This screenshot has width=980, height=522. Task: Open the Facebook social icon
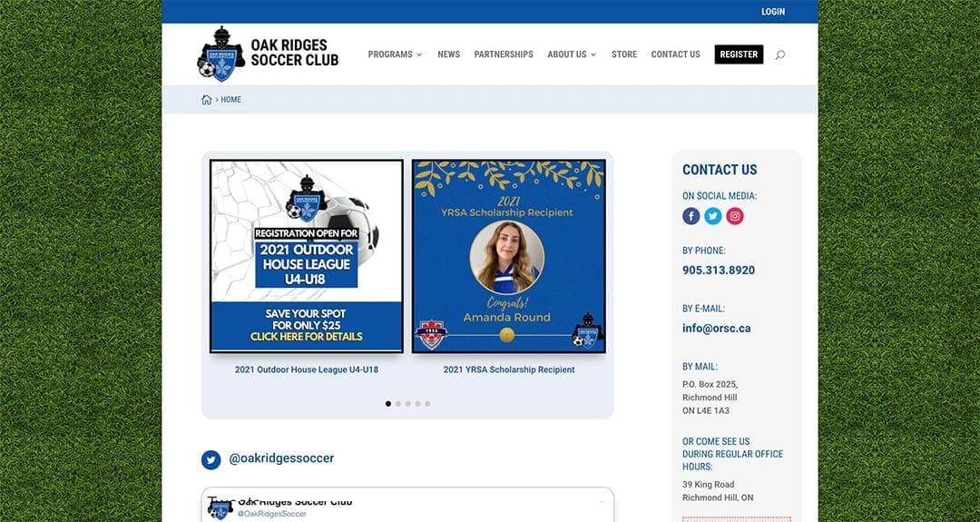[x=691, y=216]
